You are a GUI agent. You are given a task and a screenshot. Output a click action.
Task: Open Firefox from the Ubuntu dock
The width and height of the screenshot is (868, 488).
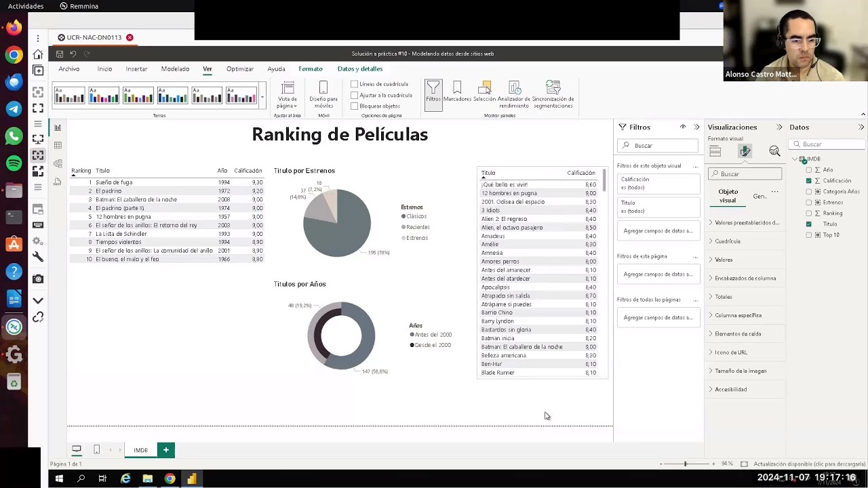[14, 28]
